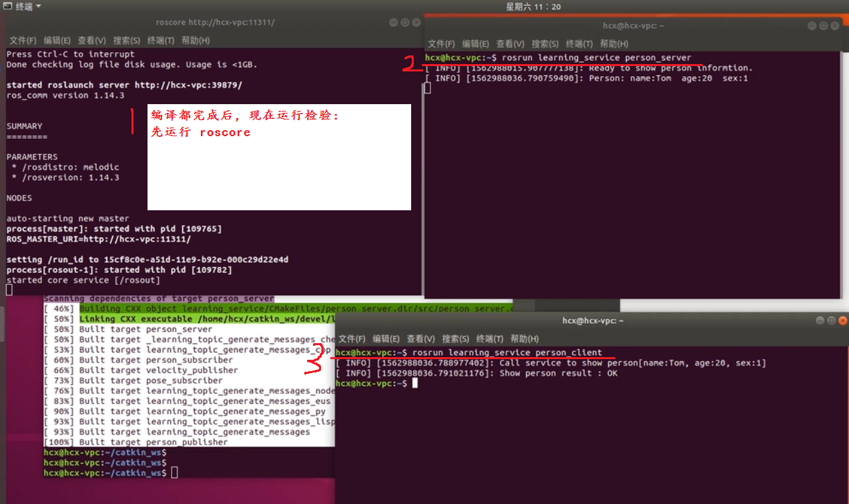The image size is (849, 504).
Task: Open 文件(F) menu in person_client terminal
Action: click(x=352, y=339)
